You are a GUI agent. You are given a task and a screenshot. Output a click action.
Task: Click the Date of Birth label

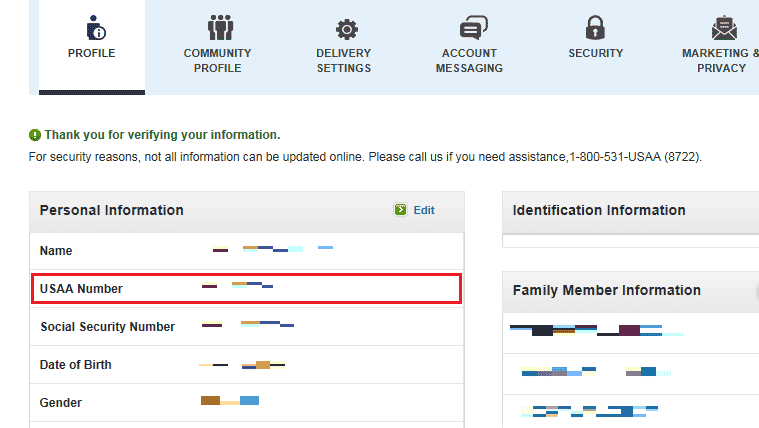click(76, 365)
